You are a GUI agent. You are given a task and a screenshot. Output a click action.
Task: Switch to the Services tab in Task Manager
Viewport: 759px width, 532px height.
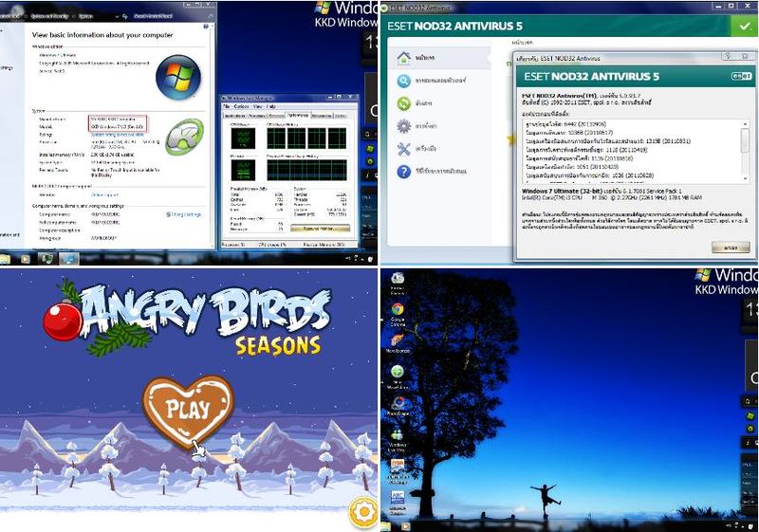[x=275, y=116]
